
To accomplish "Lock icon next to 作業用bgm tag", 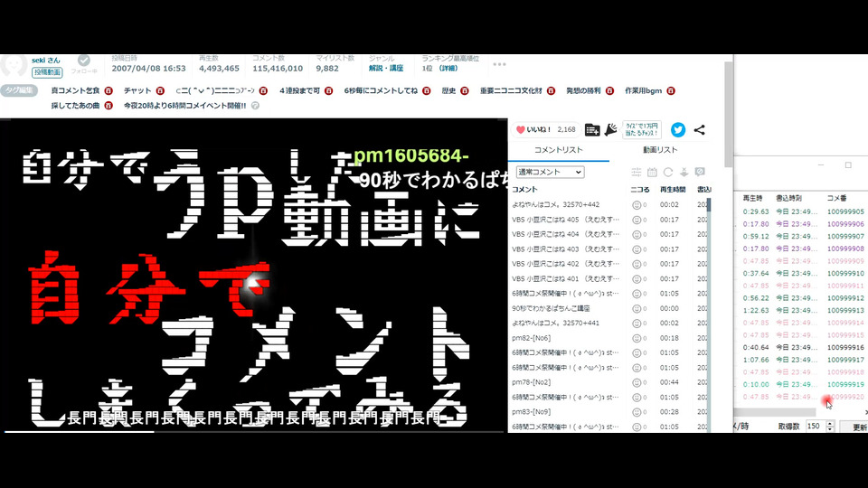I will pos(671,90).
